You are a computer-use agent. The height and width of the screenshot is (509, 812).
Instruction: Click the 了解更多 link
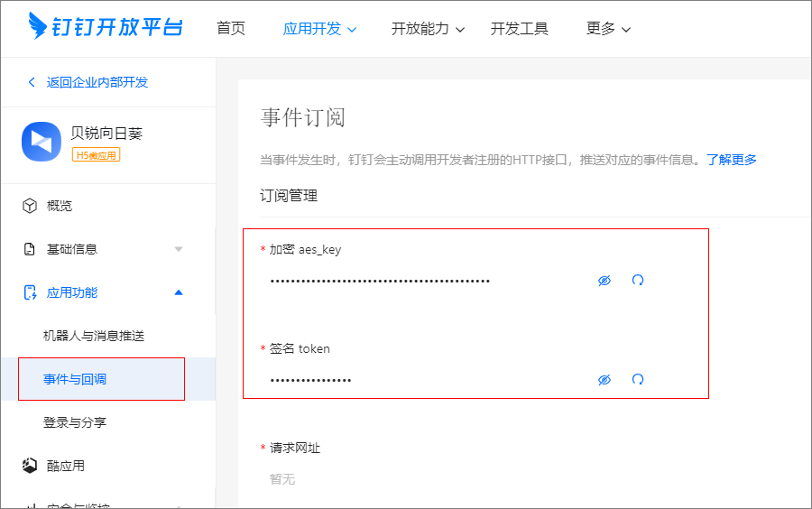731,160
